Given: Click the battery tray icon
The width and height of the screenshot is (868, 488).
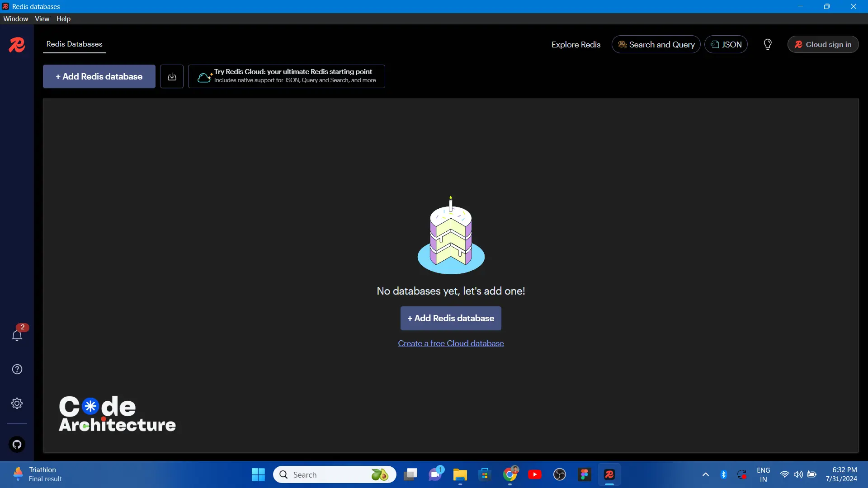Looking at the screenshot, I should pyautogui.click(x=812, y=474).
